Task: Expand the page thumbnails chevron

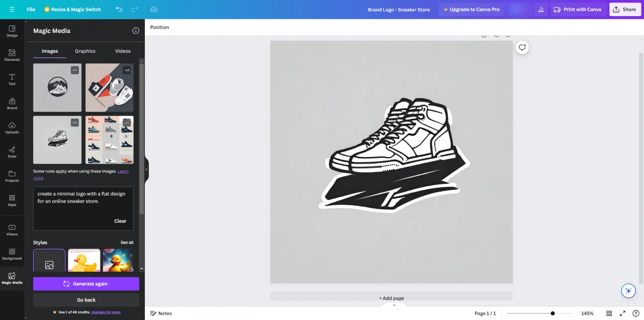Action: pos(394,305)
